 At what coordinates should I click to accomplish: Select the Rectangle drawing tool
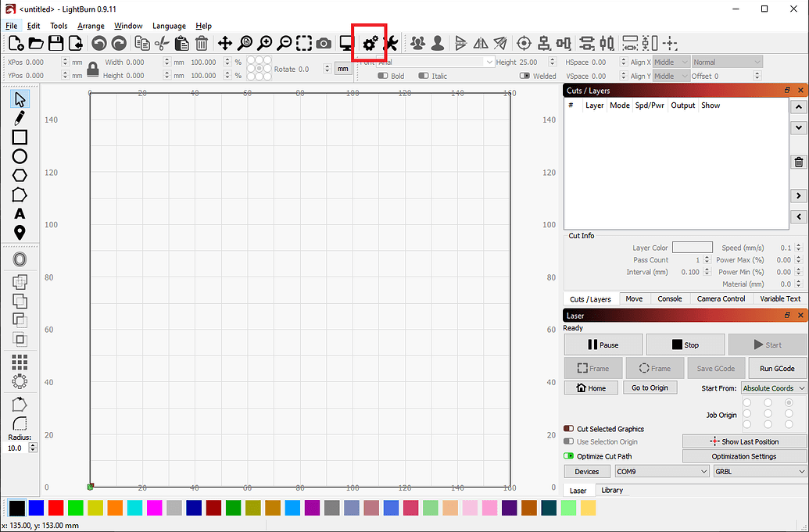click(x=19, y=137)
